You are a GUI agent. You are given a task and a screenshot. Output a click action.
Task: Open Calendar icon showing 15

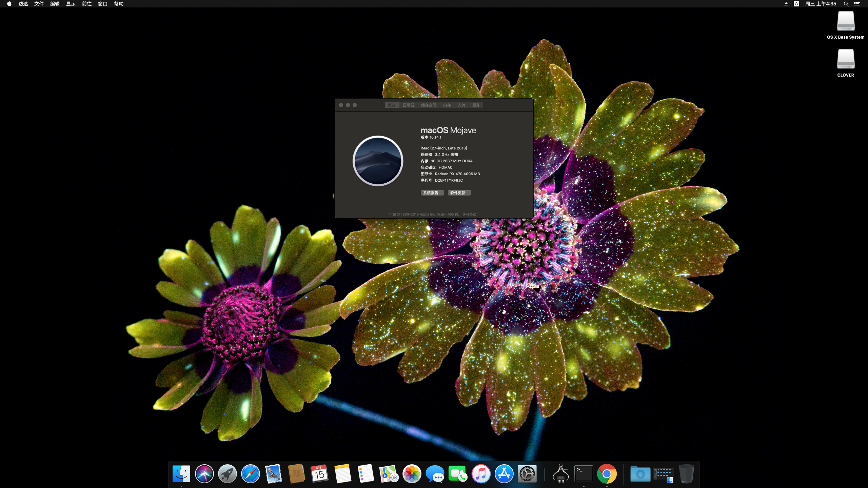pyautogui.click(x=319, y=473)
